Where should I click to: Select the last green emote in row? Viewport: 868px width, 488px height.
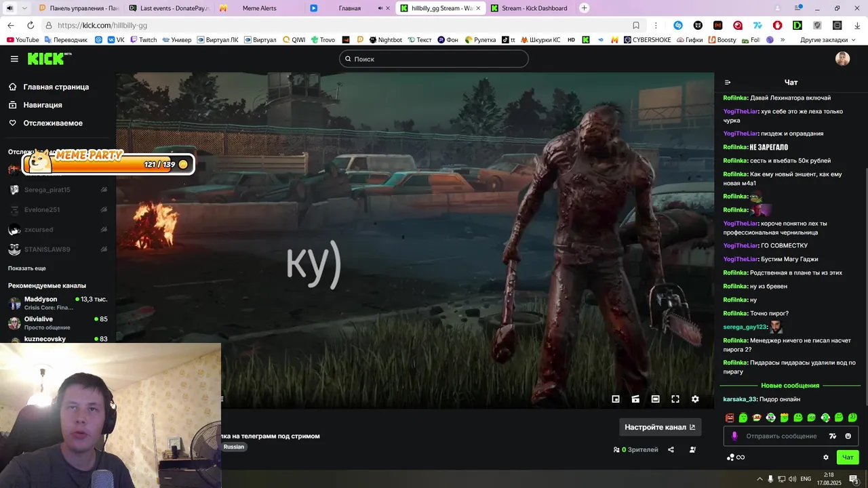click(x=852, y=418)
